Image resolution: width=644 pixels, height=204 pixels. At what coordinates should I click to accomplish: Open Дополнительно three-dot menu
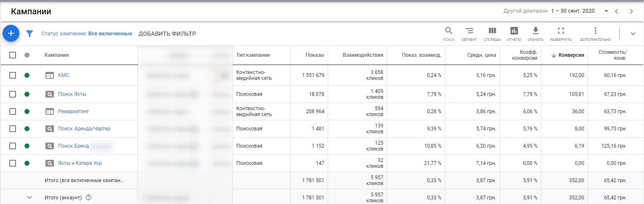[x=595, y=34]
